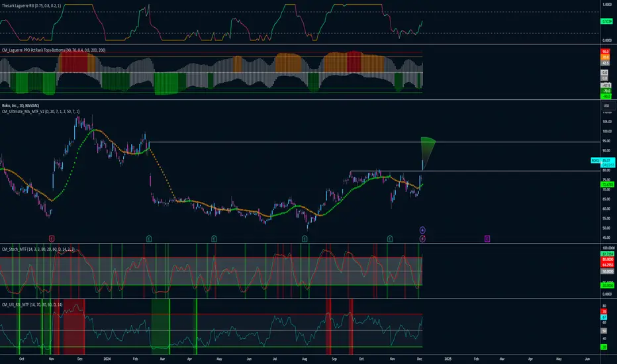Click the 100.00 price level on main scale
The width and height of the screenshot is (617, 364).
607,132
